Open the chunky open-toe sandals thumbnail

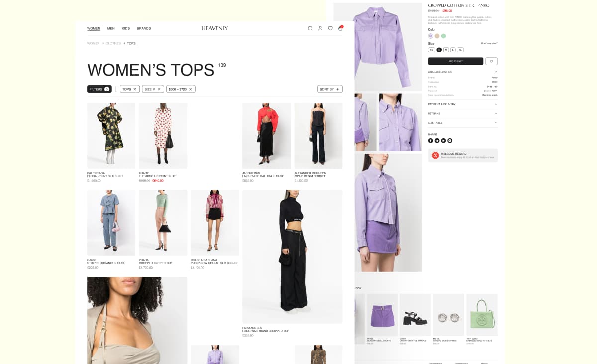pyautogui.click(x=415, y=315)
